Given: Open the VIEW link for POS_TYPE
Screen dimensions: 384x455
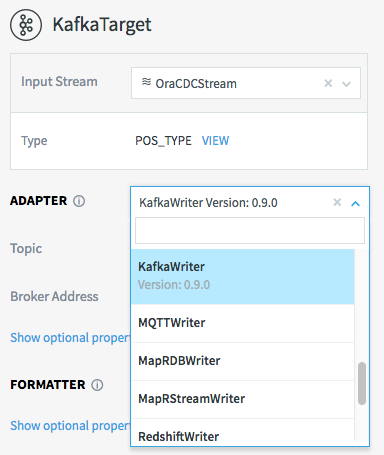Looking at the screenshot, I should click(x=215, y=141).
